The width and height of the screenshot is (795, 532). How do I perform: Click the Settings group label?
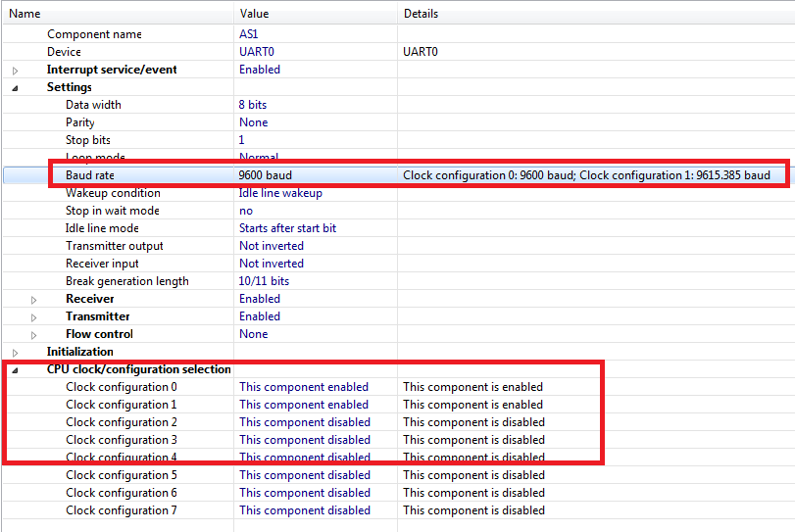click(70, 87)
